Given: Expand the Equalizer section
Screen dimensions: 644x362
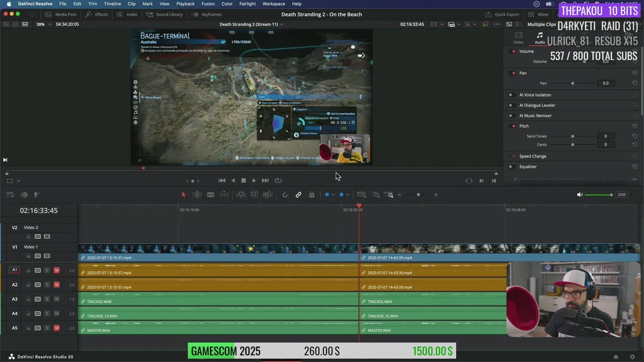Looking at the screenshot, I should tap(528, 166).
